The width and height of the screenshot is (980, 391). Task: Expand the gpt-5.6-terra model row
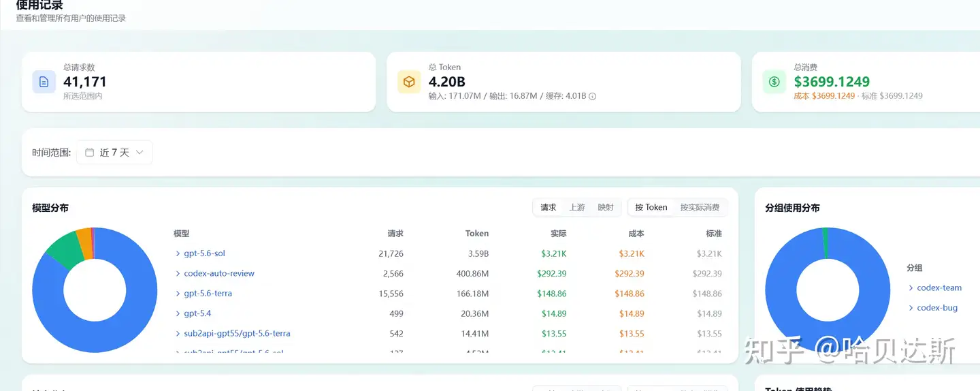(178, 294)
